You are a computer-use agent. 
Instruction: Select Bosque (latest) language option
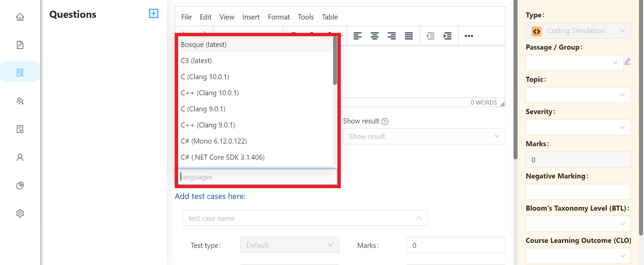[x=256, y=45]
